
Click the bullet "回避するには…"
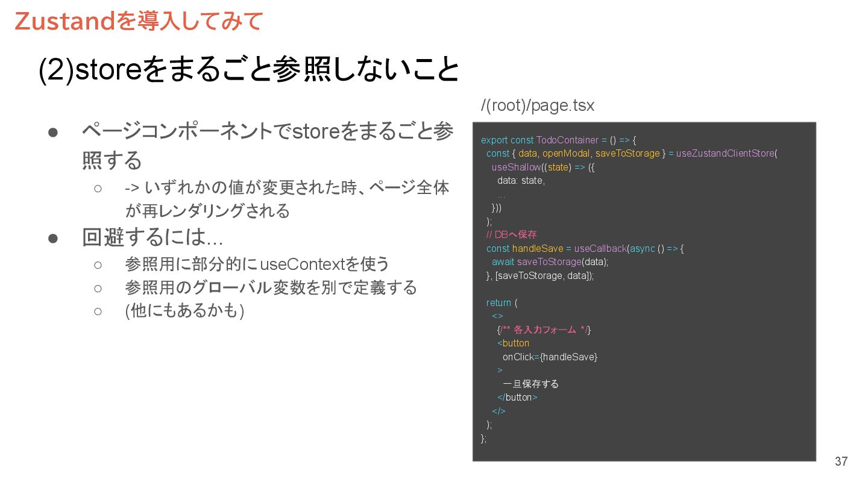click(x=153, y=237)
